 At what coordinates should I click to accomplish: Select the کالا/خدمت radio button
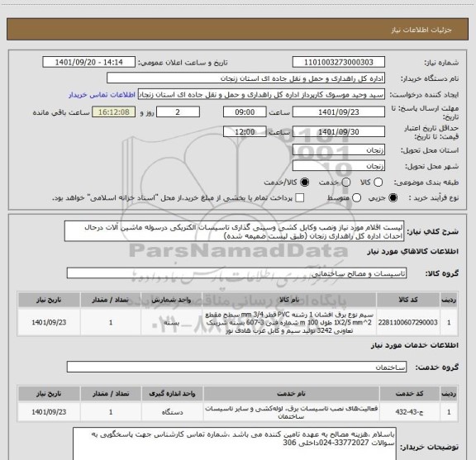pos(304,182)
